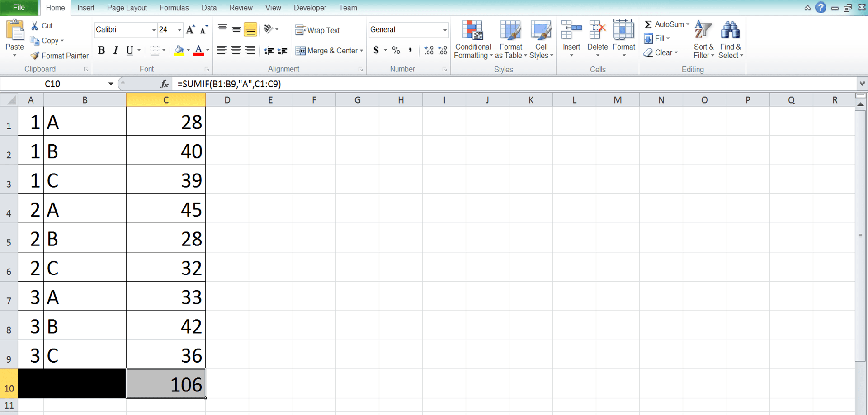This screenshot has height=415, width=868.
Task: Open the Merge & Center dropdown arrow
Action: click(361, 51)
